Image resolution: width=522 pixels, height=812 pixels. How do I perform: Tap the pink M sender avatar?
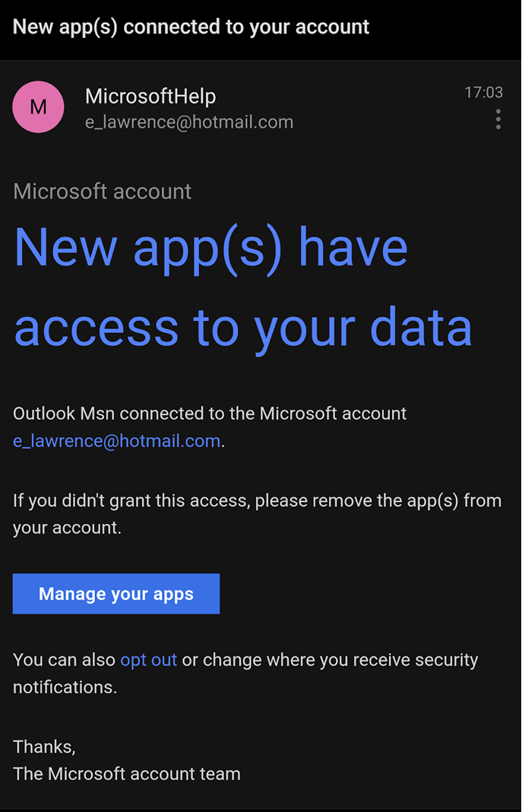[38, 106]
